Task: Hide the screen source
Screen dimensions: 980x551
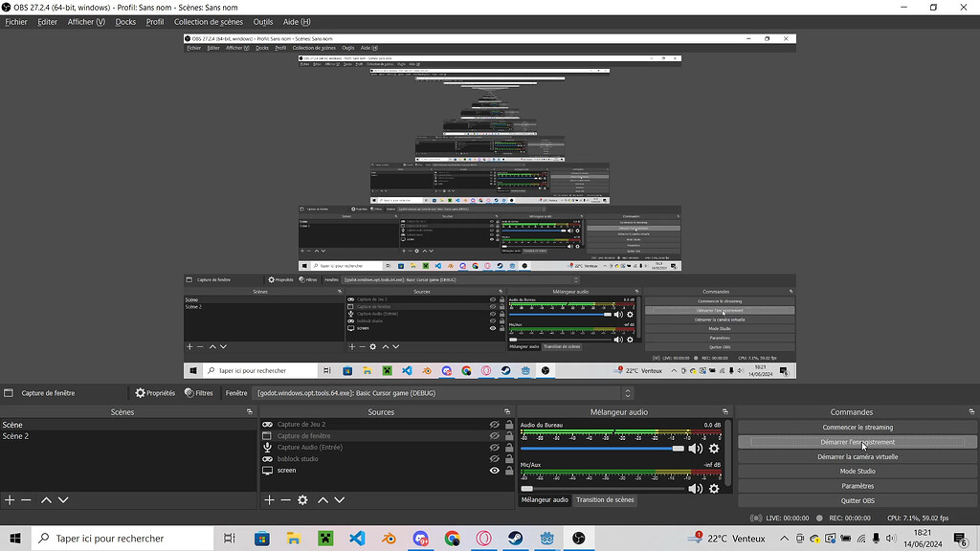Action: pos(495,470)
